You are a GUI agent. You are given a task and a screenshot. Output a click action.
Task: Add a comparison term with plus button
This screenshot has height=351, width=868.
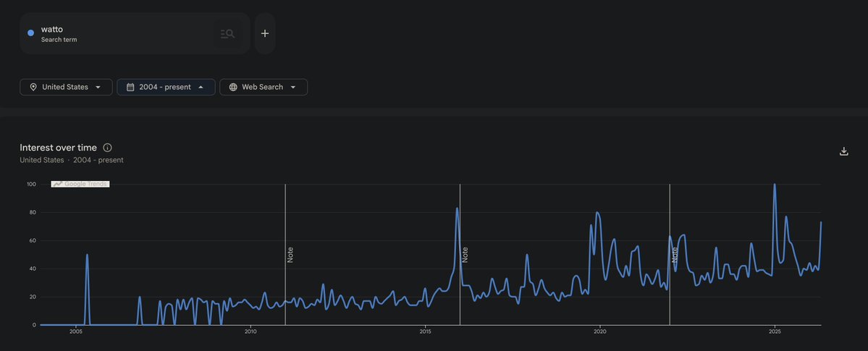click(265, 33)
